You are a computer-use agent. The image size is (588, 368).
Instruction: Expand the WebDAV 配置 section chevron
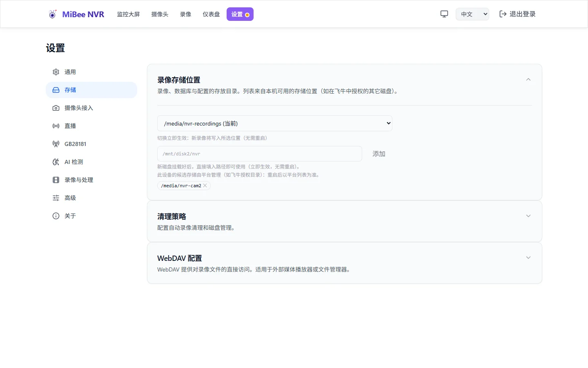[528, 258]
